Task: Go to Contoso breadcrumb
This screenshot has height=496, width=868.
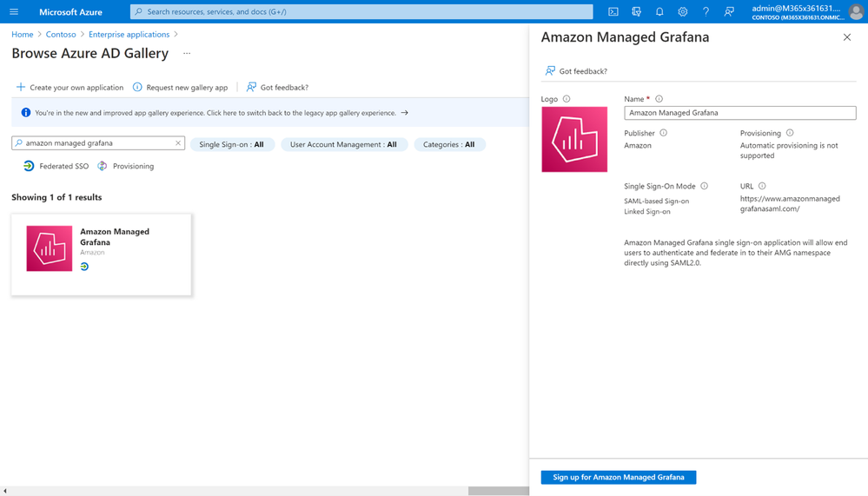Action: (61, 35)
